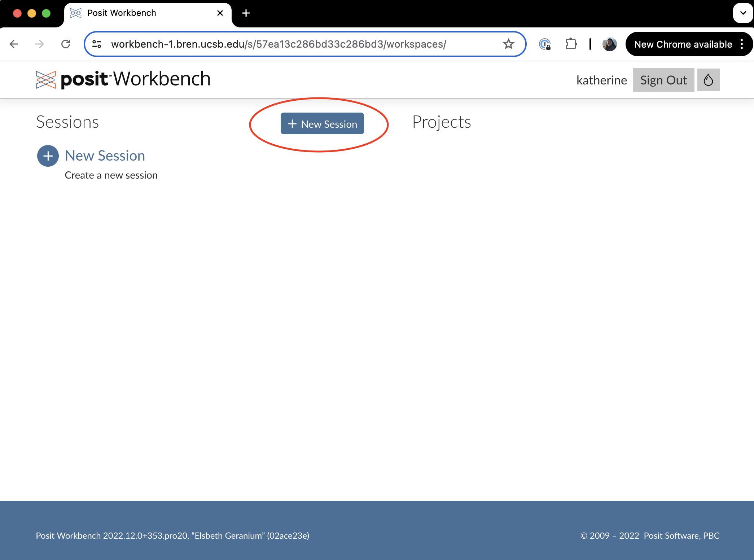The image size is (754, 560).
Task: Open the password manager extension icon
Action: [x=545, y=44]
